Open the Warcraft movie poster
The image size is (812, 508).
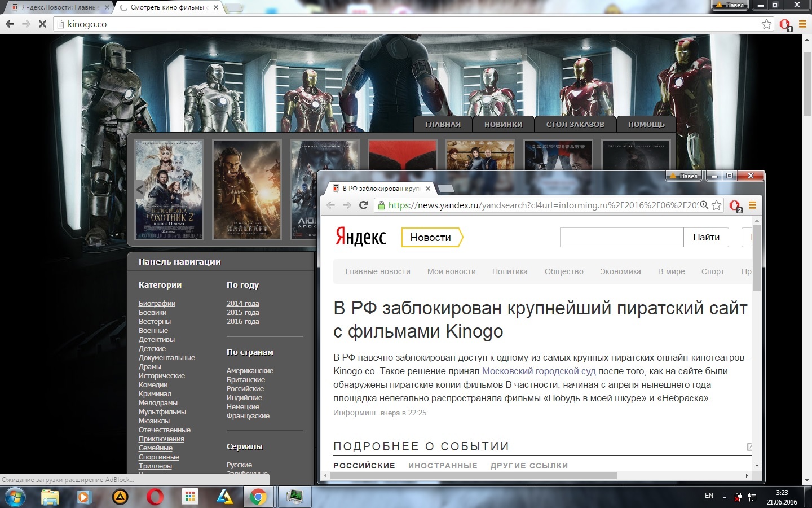247,190
